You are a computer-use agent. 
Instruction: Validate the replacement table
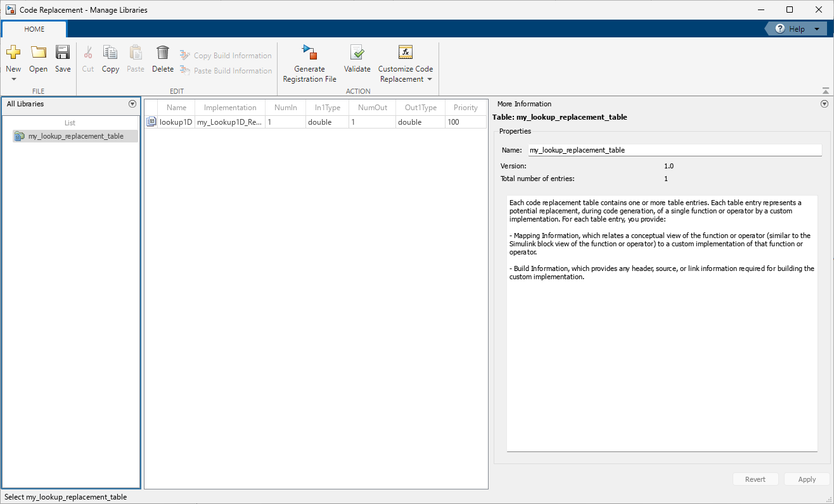pyautogui.click(x=357, y=59)
